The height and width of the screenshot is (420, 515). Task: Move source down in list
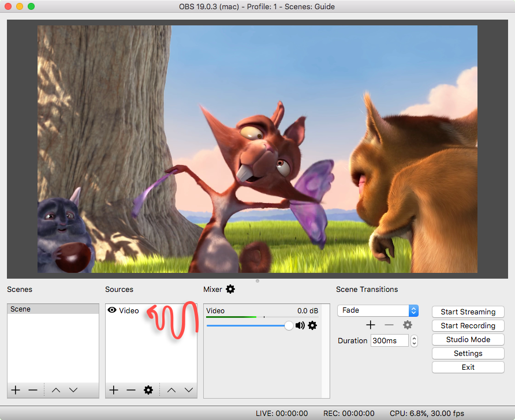(x=189, y=390)
